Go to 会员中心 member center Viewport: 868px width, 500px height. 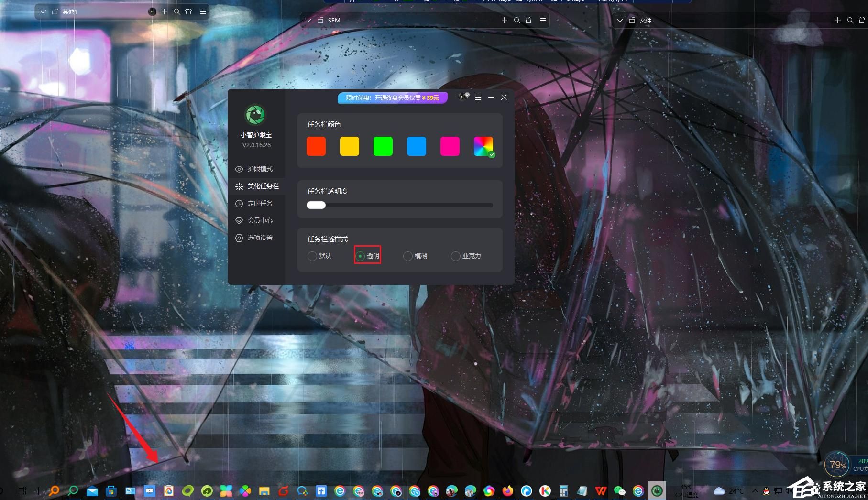[x=256, y=220]
